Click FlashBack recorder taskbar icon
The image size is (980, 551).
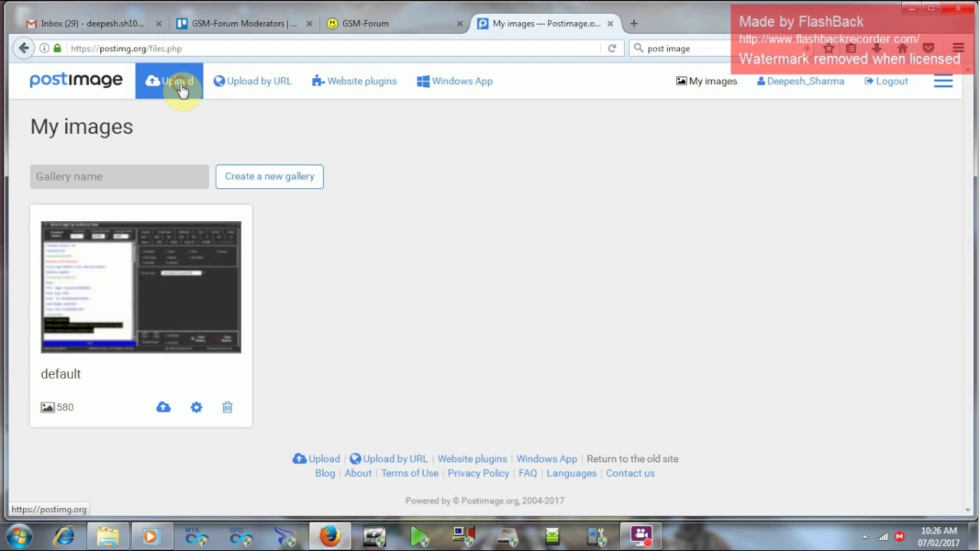pyautogui.click(x=641, y=536)
